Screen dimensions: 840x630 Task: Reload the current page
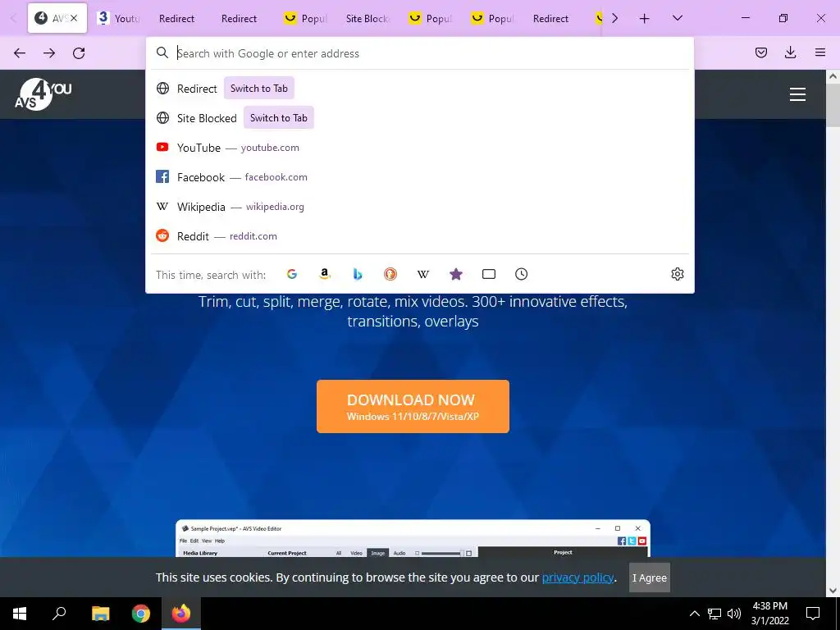coord(79,52)
